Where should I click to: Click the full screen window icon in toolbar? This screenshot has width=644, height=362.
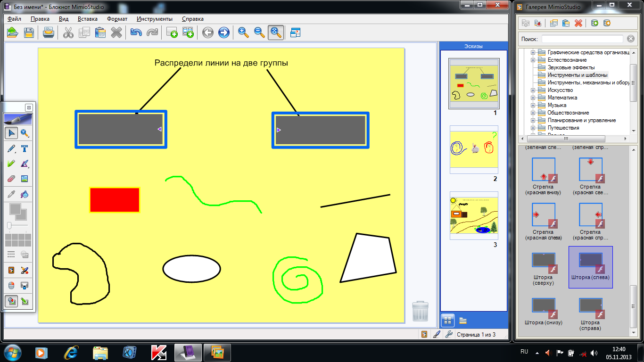[296, 33]
